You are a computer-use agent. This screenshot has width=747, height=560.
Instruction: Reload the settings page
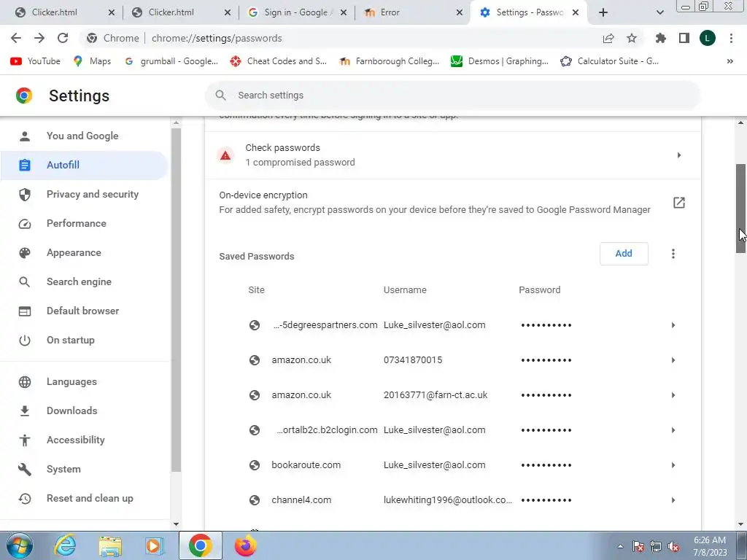coord(63,38)
